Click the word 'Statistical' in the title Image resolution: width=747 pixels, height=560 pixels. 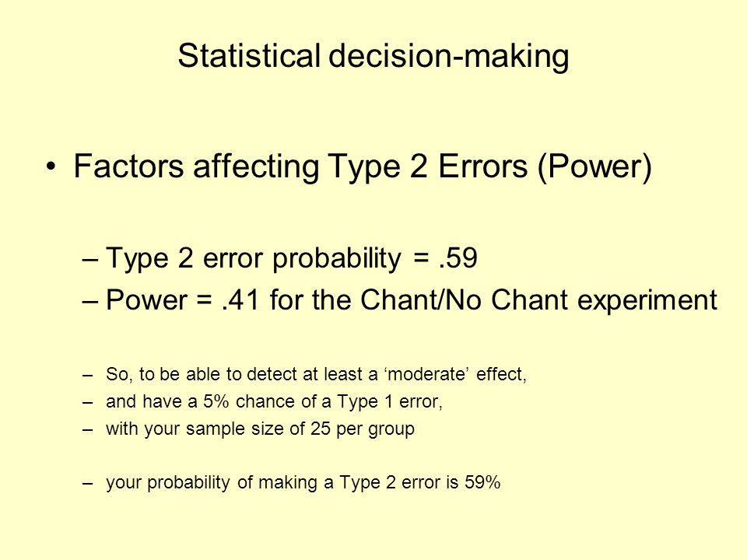249,56
